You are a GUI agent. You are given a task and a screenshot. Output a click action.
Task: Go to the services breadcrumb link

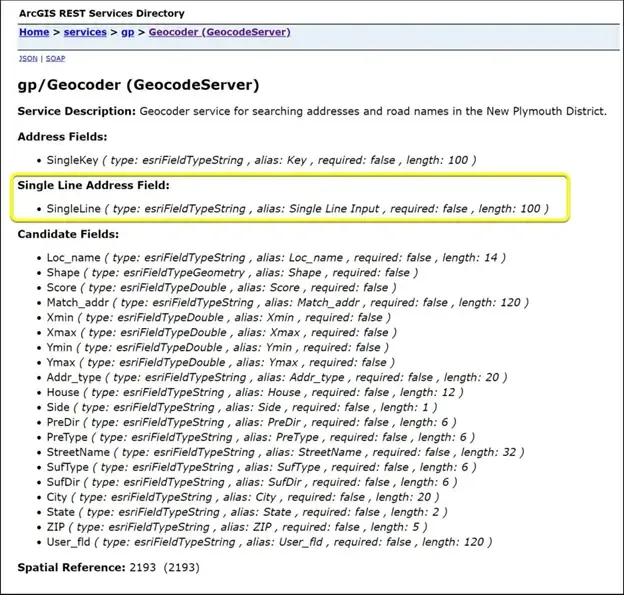coord(85,32)
